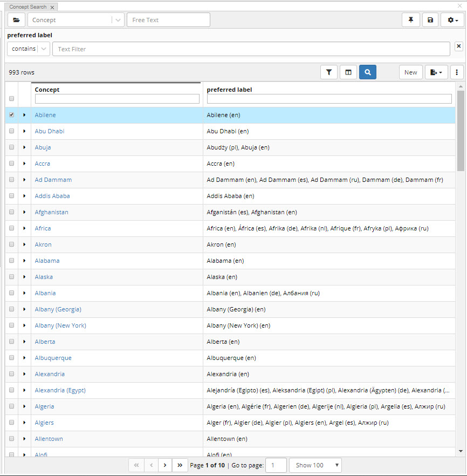
Task: Close the Concept Search tab
Action: pyautogui.click(x=52, y=8)
